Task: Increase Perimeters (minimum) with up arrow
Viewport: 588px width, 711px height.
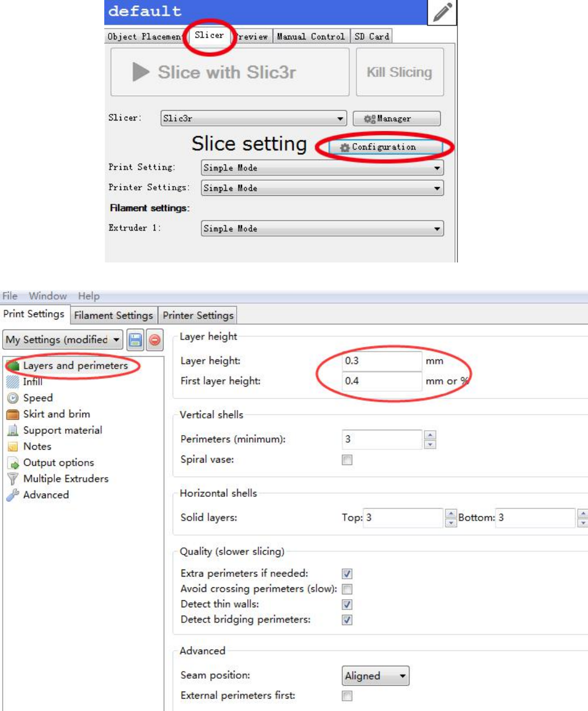Action: 430,435
